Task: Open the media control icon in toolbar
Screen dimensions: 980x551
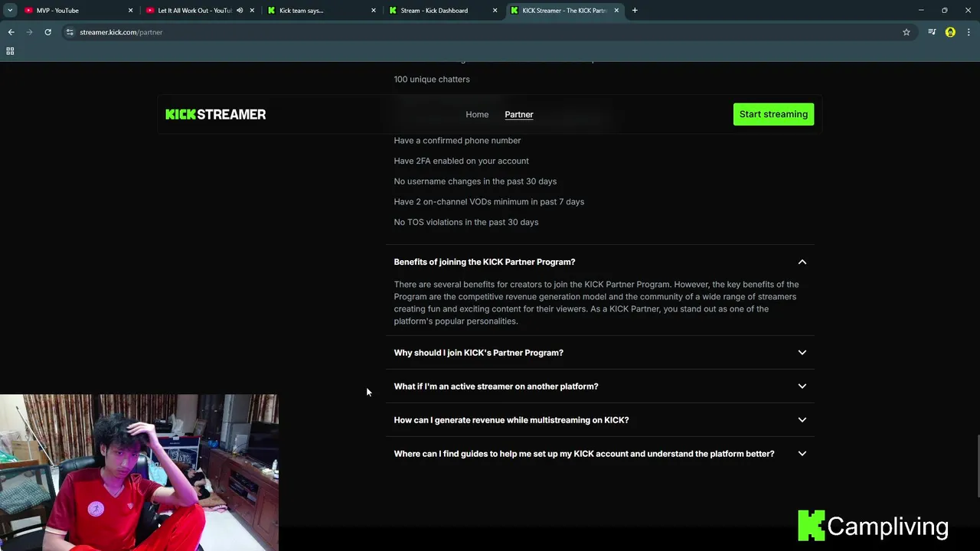Action: (932, 32)
